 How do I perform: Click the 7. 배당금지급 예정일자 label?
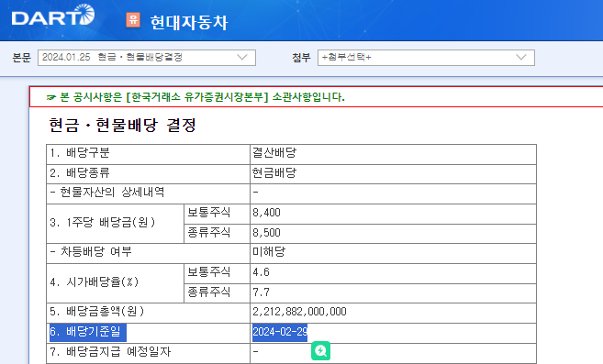pos(110,351)
